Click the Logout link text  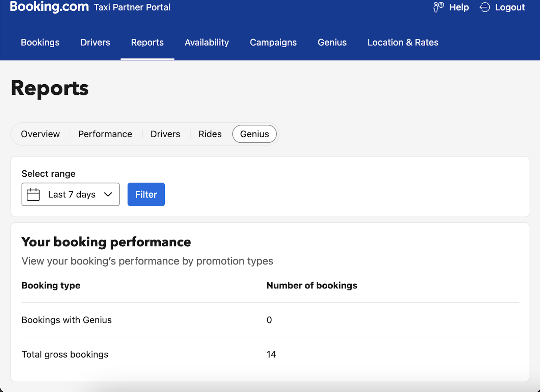510,7
